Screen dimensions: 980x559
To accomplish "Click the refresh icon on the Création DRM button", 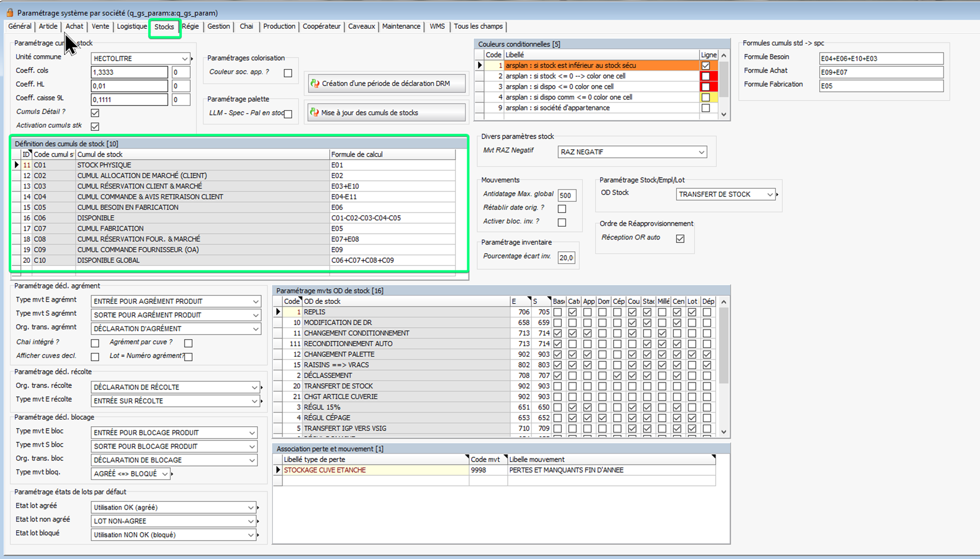I will point(315,84).
